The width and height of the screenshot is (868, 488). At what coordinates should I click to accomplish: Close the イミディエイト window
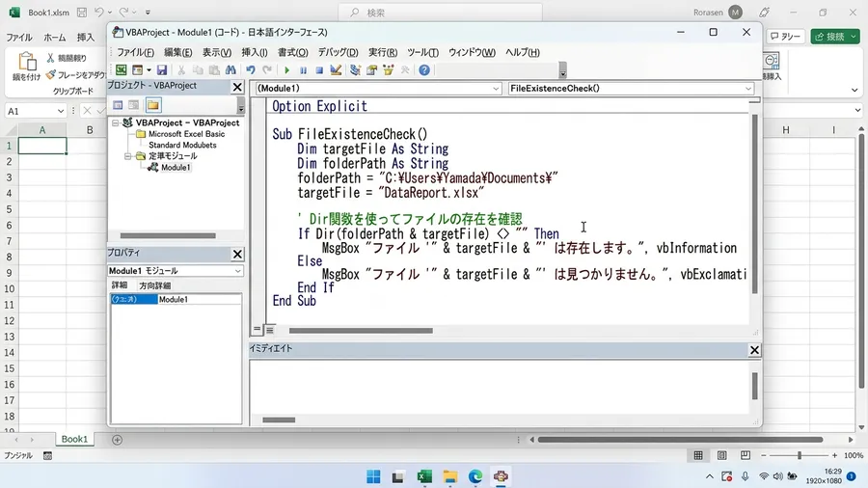(x=754, y=350)
